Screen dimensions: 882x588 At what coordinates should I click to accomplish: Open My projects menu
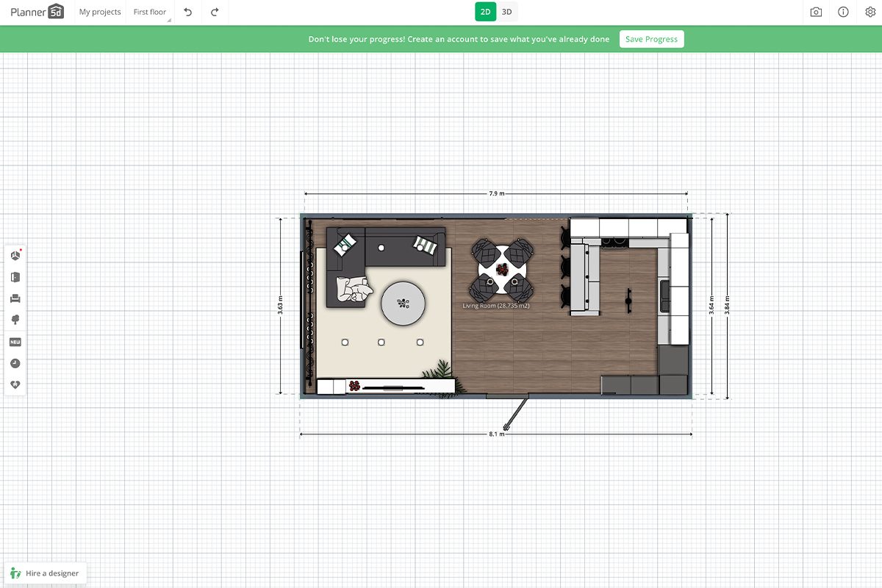coord(100,12)
